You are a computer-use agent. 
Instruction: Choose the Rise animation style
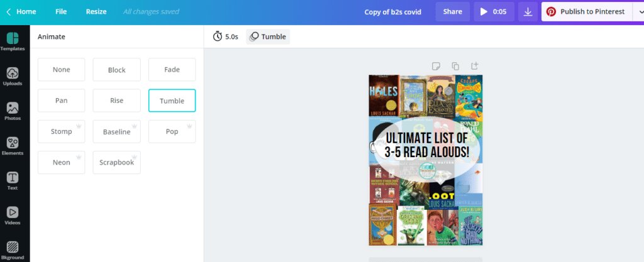pyautogui.click(x=116, y=101)
